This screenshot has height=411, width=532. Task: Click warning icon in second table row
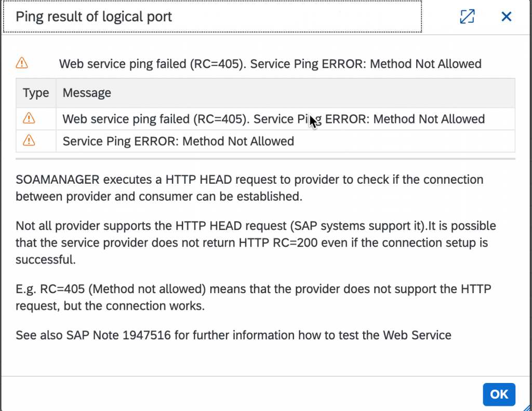pyautogui.click(x=29, y=140)
